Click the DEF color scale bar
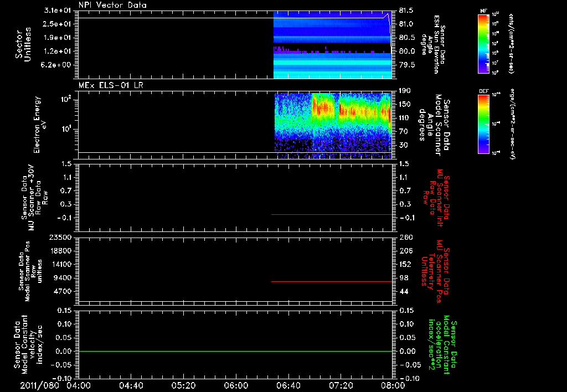 pyautogui.click(x=483, y=124)
